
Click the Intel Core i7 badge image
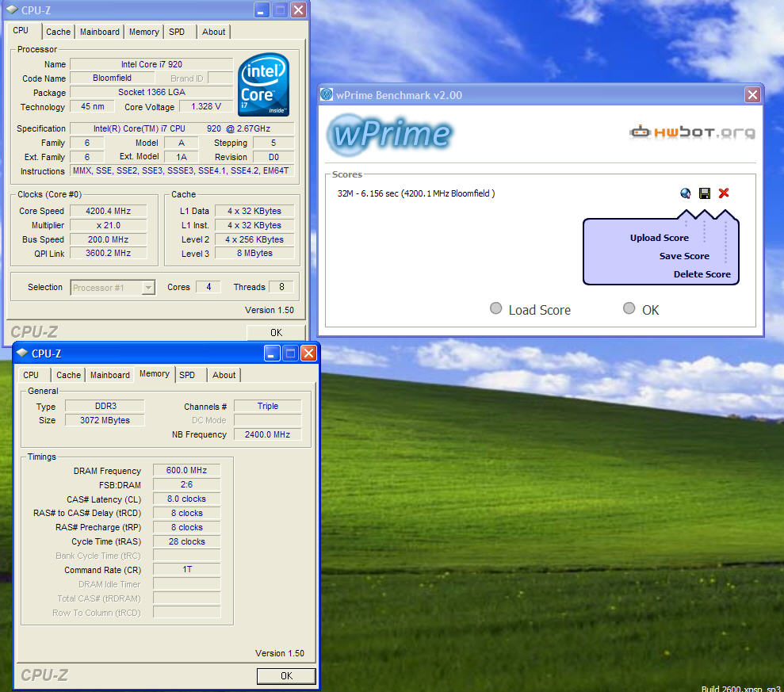point(263,85)
